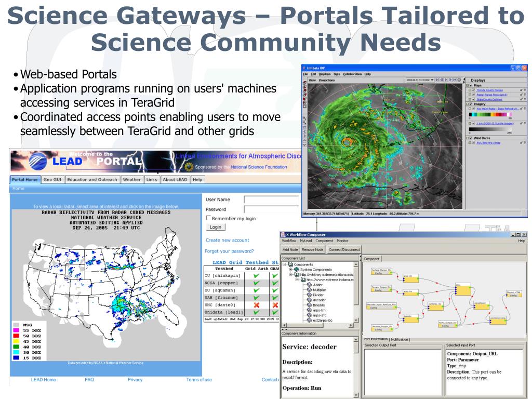
Task: Toggle Florida County Names layer checkbox
Action: click(474, 90)
